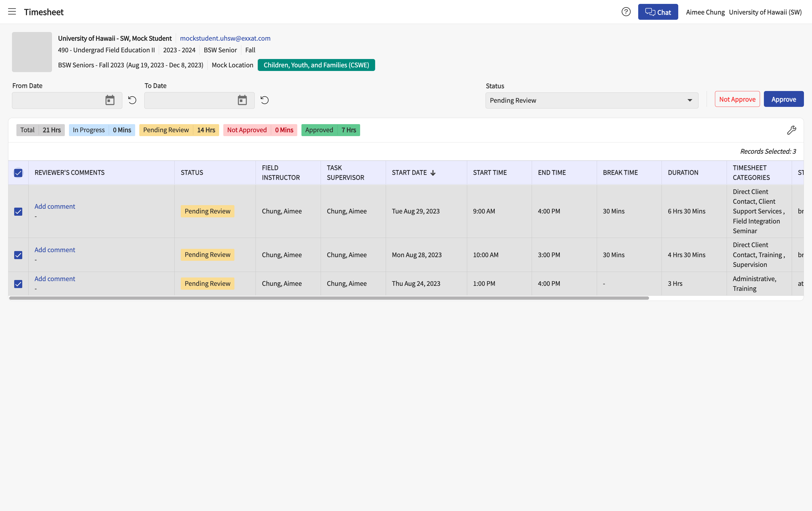Reset the From Date field

[132, 100]
